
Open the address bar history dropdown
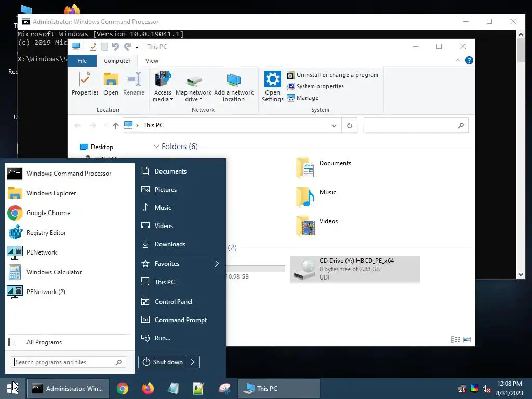point(334,126)
